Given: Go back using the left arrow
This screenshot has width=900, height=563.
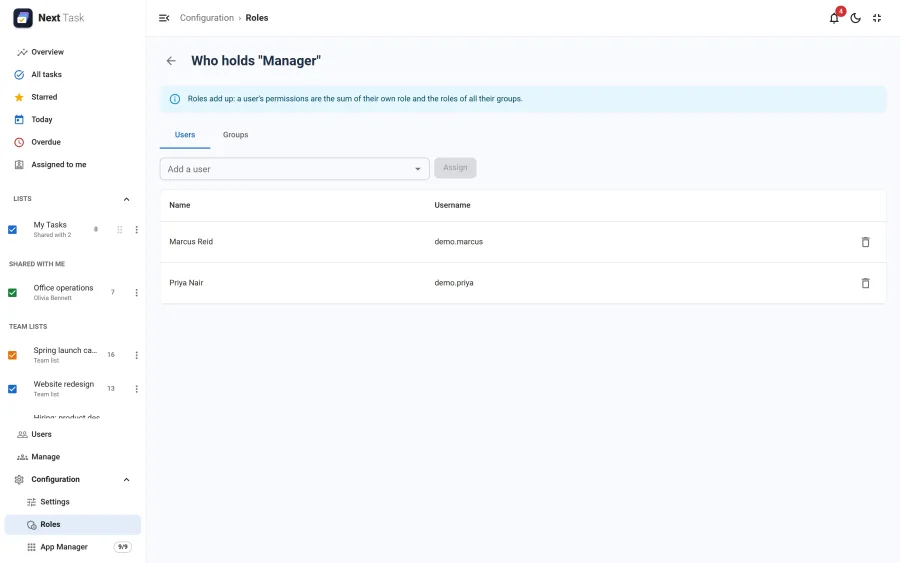Looking at the screenshot, I should click(x=171, y=61).
